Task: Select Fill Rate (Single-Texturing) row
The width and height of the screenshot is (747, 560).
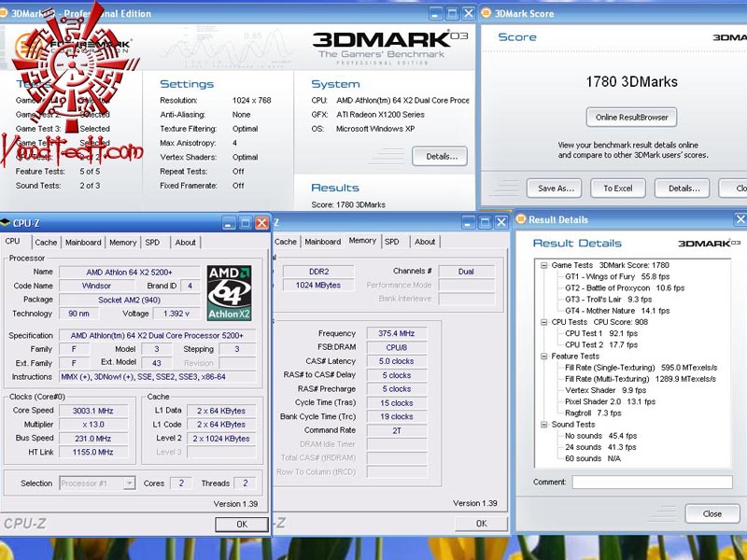Action: coord(641,368)
